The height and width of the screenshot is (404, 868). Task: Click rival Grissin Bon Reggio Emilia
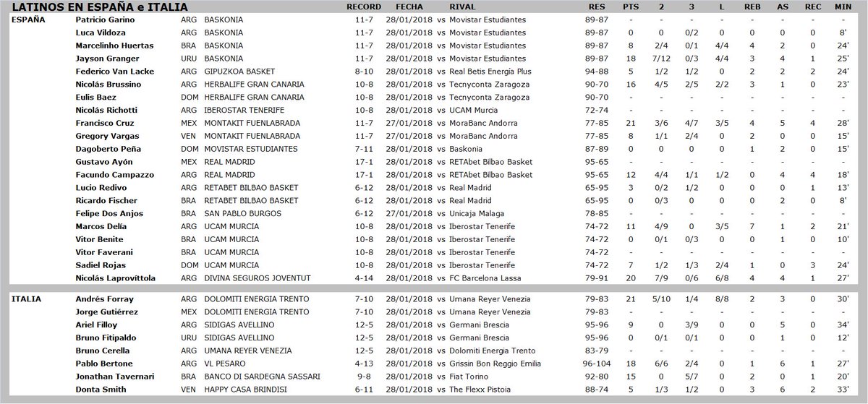click(x=497, y=364)
